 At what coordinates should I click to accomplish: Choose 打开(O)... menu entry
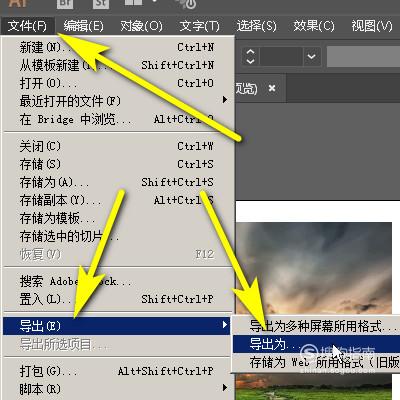pyautogui.click(x=117, y=83)
